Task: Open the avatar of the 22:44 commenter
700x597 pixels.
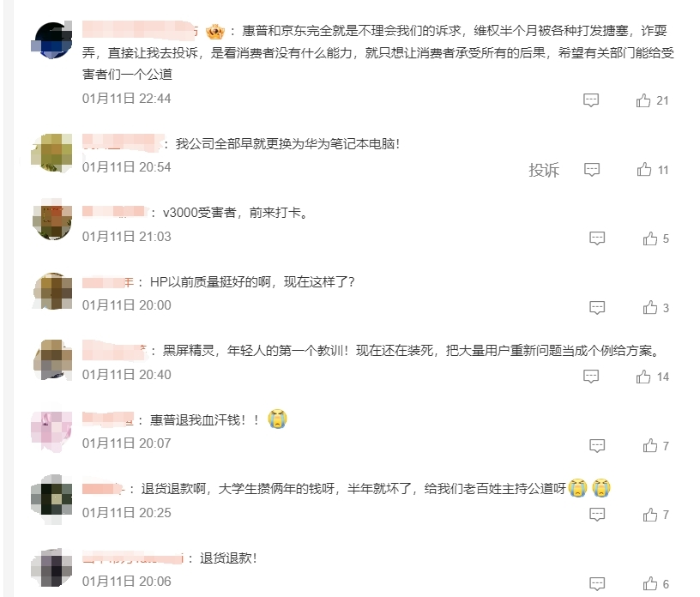Action: tap(51, 40)
